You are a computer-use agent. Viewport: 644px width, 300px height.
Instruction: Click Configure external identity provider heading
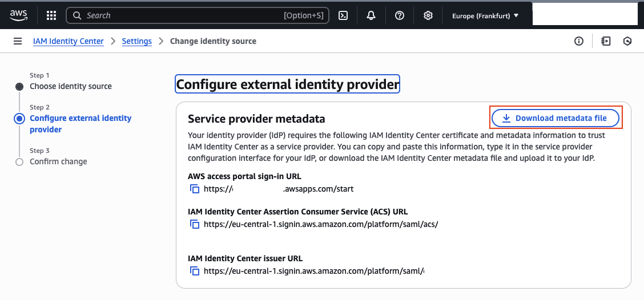(x=288, y=84)
